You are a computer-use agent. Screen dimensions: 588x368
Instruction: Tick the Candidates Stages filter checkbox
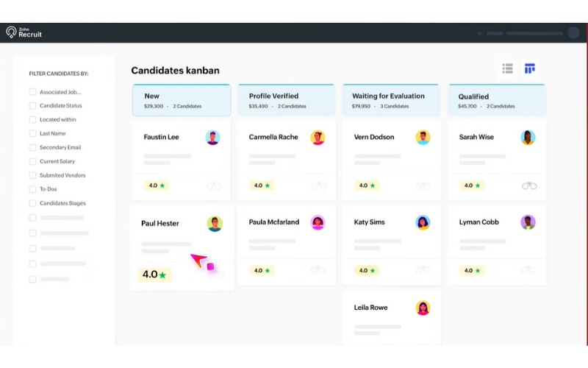click(x=32, y=203)
